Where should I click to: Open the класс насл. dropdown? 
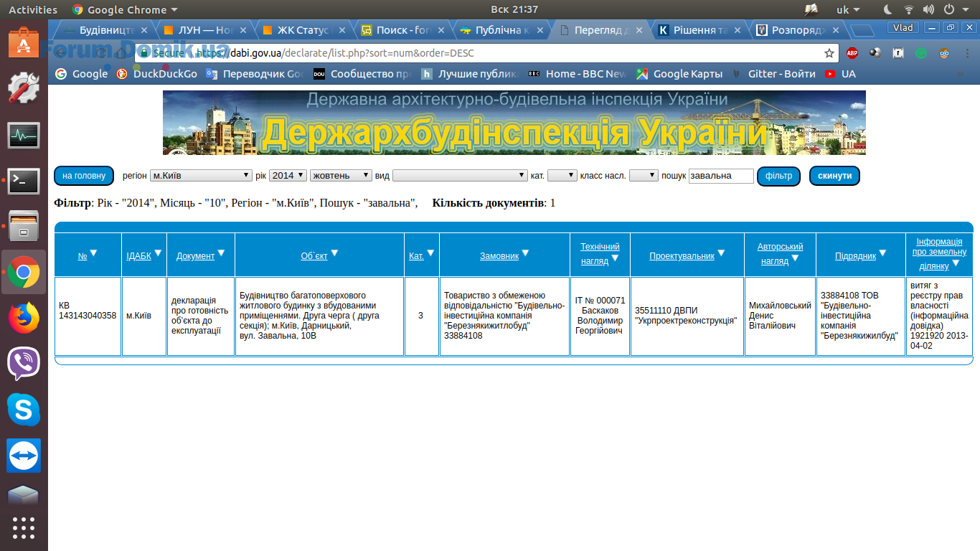coord(644,175)
